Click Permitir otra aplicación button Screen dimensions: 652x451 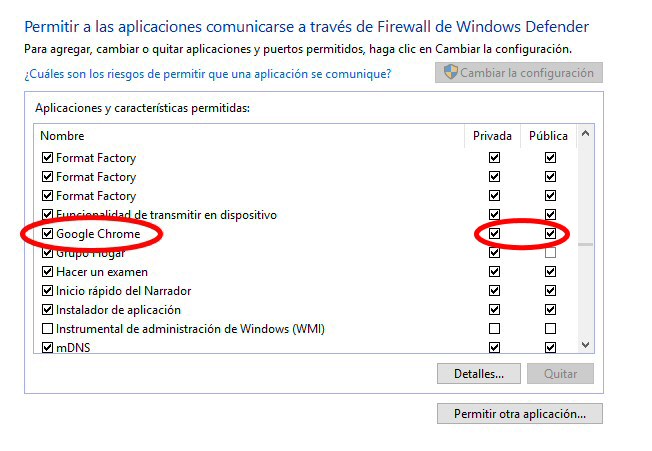[x=519, y=413]
